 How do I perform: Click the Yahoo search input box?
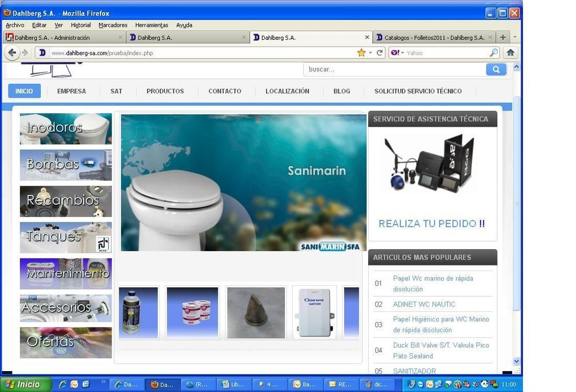tap(447, 53)
